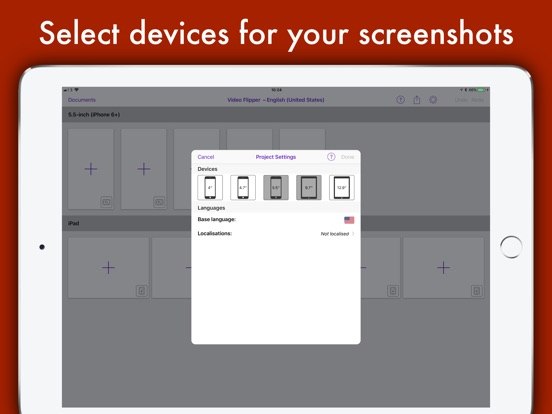552x414 pixels.
Task: Click image icon on first iPhone slot
Action: click(106, 202)
